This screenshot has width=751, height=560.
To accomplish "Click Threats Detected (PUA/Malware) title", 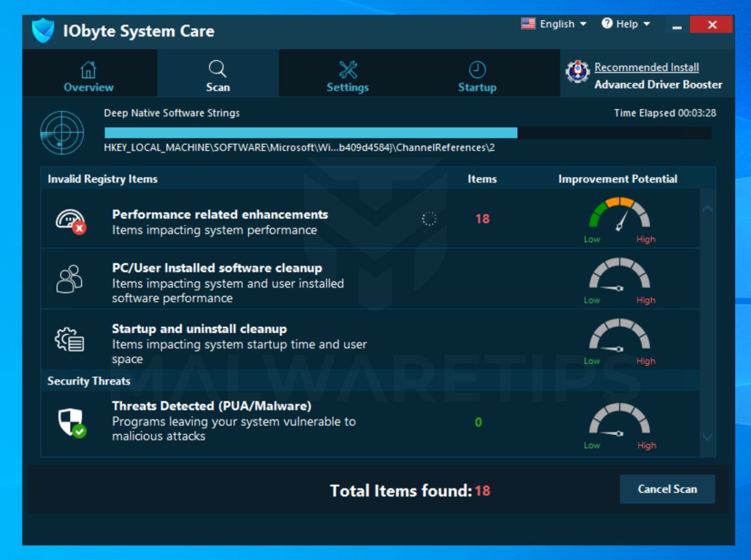I will [212, 405].
